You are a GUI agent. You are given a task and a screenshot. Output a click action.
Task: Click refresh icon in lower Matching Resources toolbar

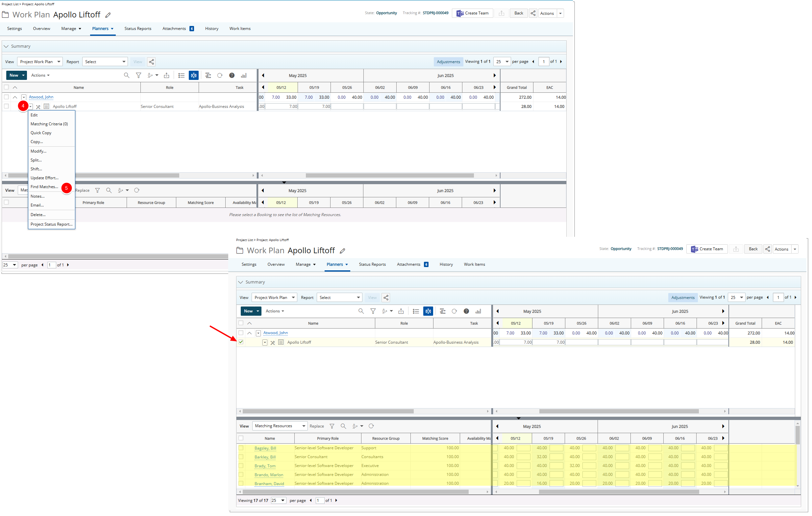pyautogui.click(x=371, y=426)
